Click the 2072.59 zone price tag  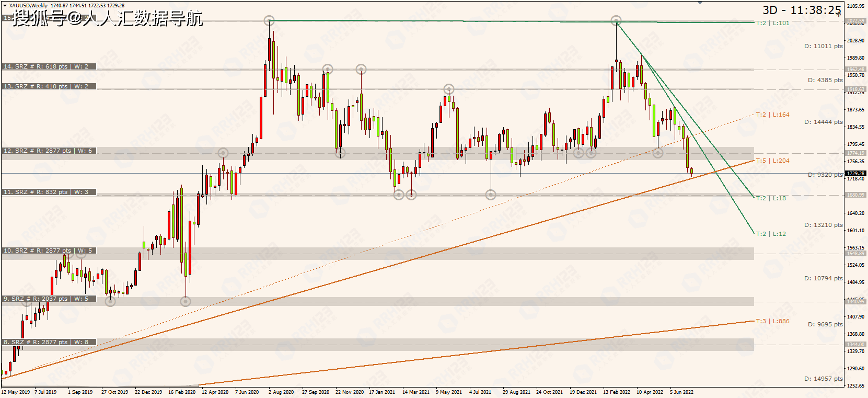855,21
